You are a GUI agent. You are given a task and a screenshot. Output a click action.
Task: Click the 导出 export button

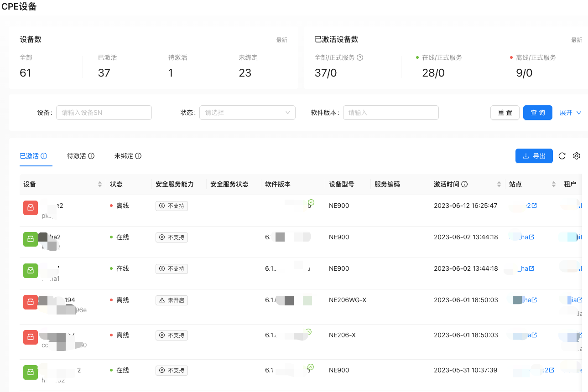(534, 156)
